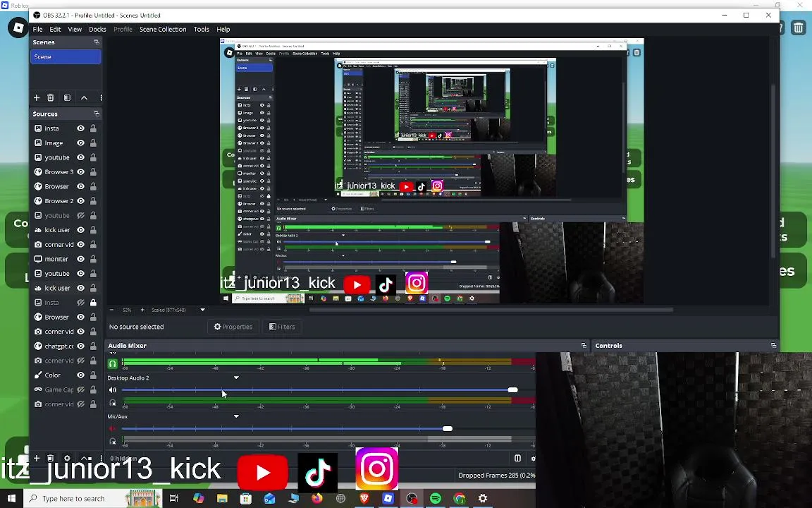Click the Scenes panel trash icon
The height and width of the screenshot is (508, 812).
point(50,97)
